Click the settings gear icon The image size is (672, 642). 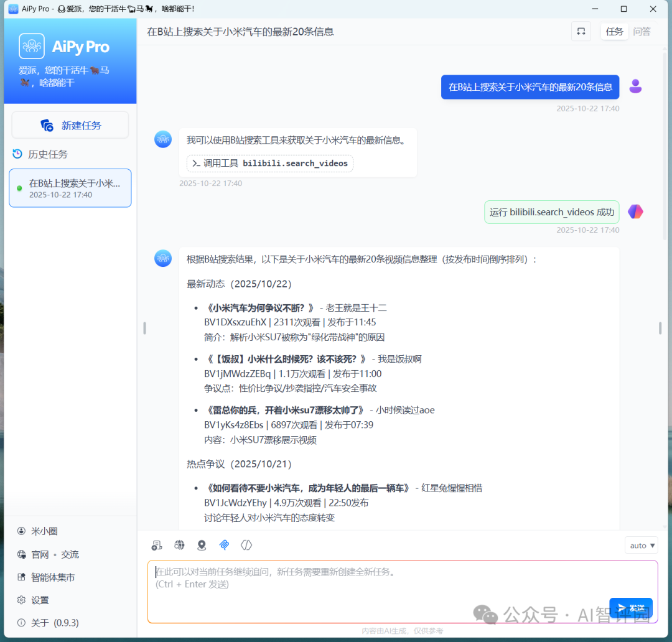point(21,600)
